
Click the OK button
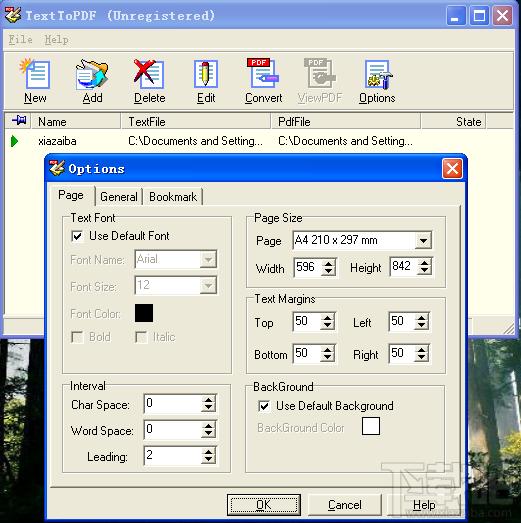click(264, 505)
